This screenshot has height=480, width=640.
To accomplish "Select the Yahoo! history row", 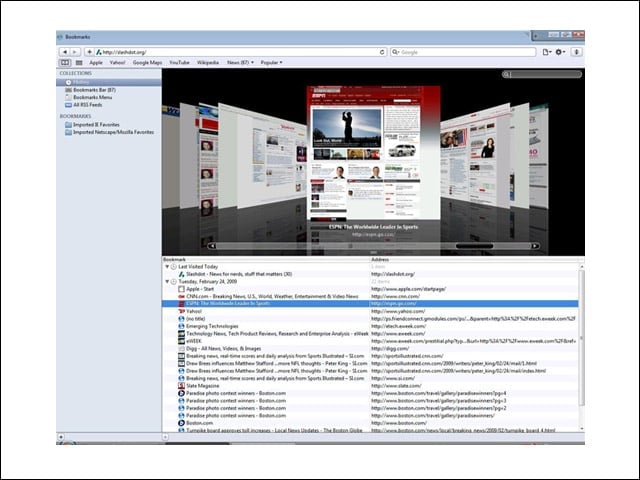I will click(x=370, y=311).
